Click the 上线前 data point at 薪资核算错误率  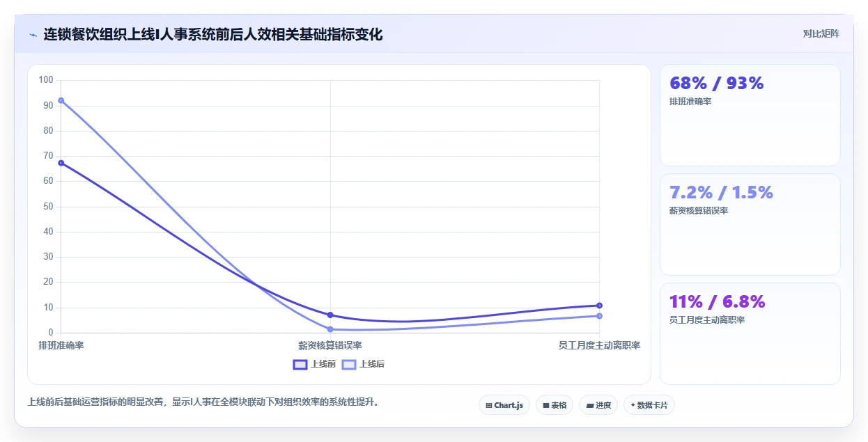tap(330, 315)
